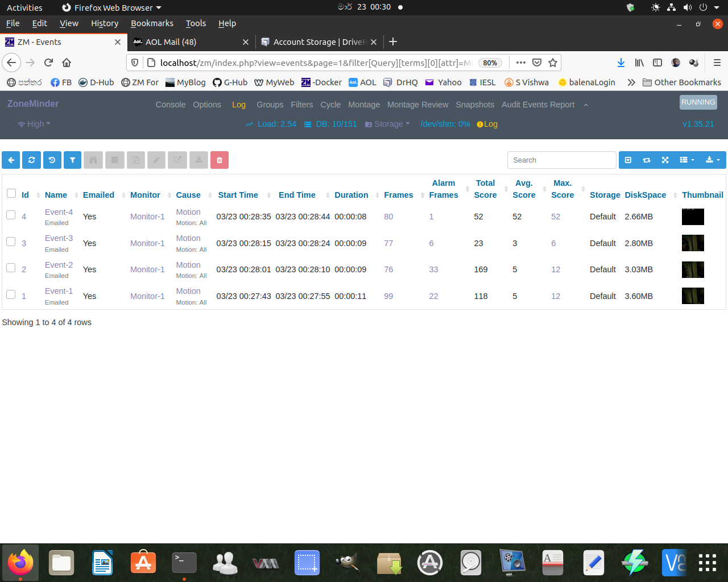Screen dimensions: 728x582
Task: Open the Event-2 thumbnail
Action: tap(693, 269)
